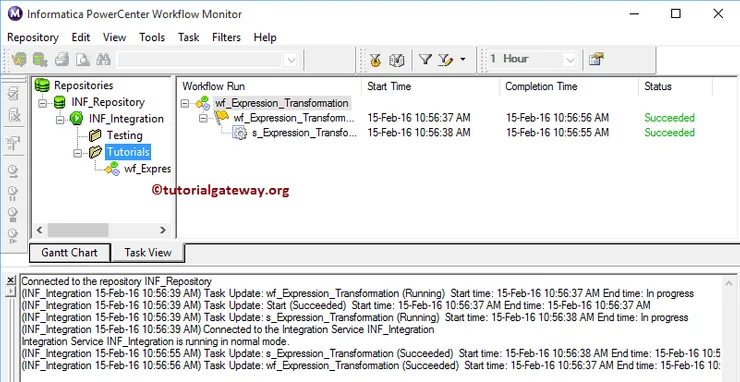Open the Help menu
Screen dimensions: 740x382
click(x=265, y=37)
